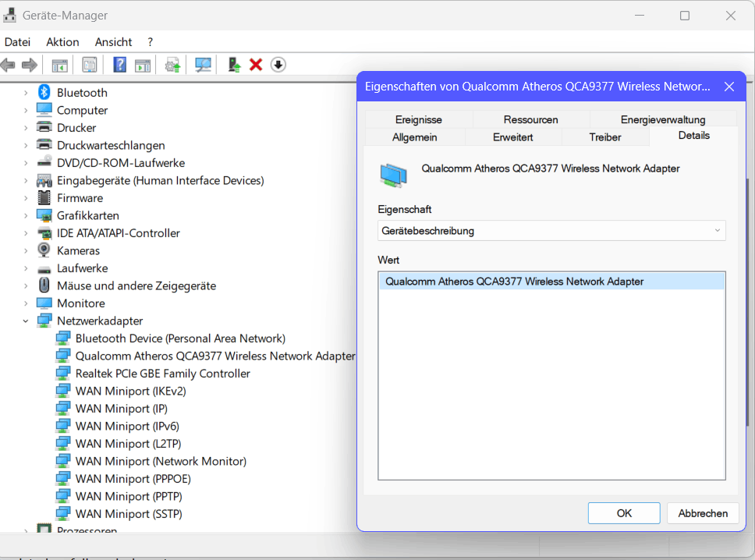Expand the Computer tree node

pyautogui.click(x=26, y=110)
